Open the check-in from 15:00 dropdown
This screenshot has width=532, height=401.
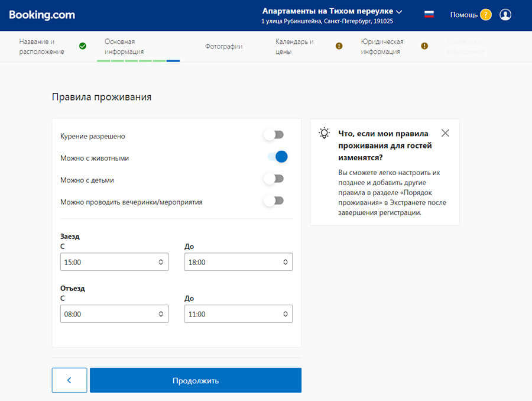(x=114, y=262)
